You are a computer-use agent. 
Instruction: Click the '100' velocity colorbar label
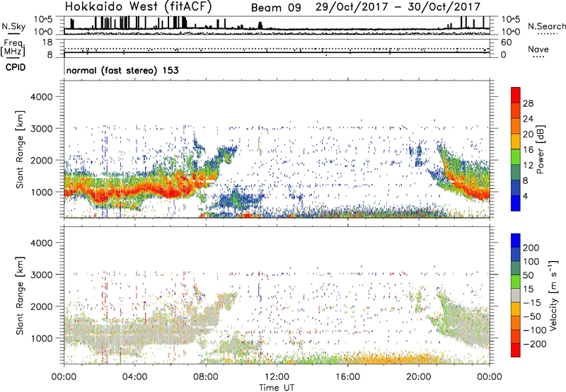531,262
